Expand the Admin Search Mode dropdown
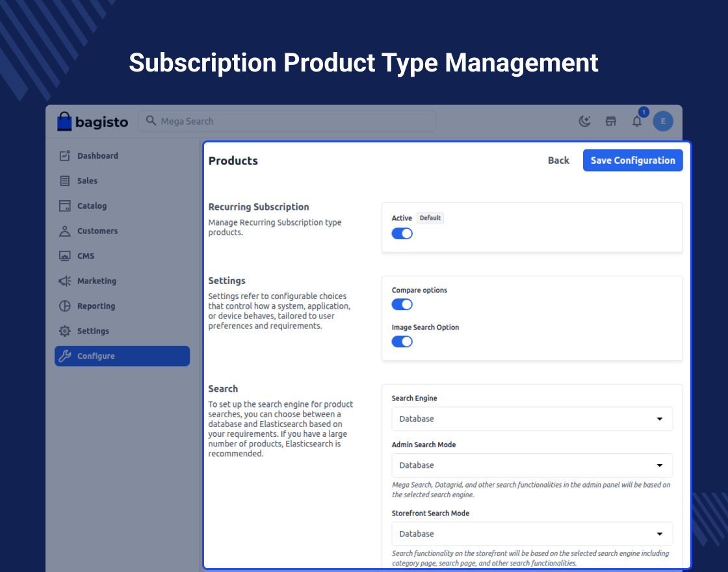The width and height of the screenshot is (728, 572). point(532,465)
